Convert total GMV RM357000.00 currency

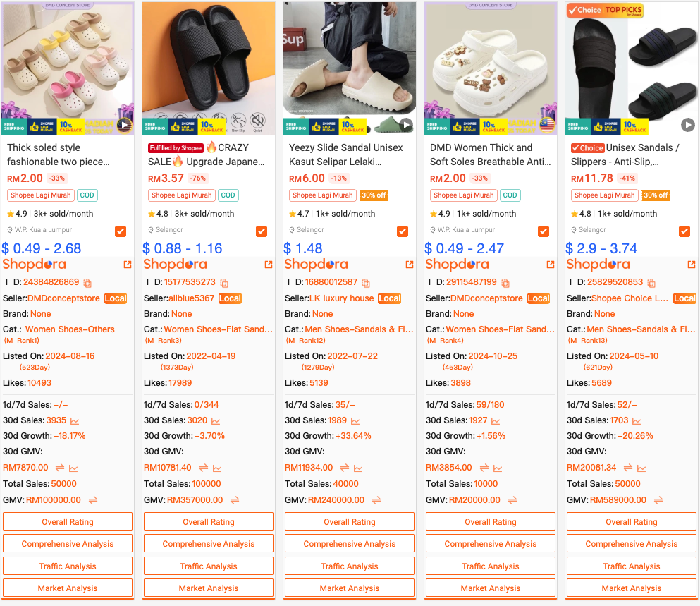pyautogui.click(x=235, y=500)
